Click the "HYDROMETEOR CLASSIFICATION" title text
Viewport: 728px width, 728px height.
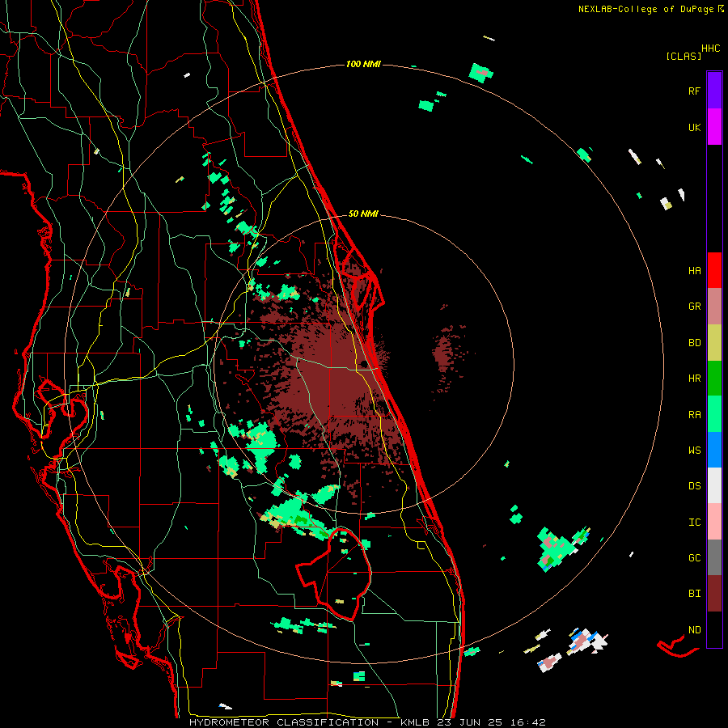284,722
